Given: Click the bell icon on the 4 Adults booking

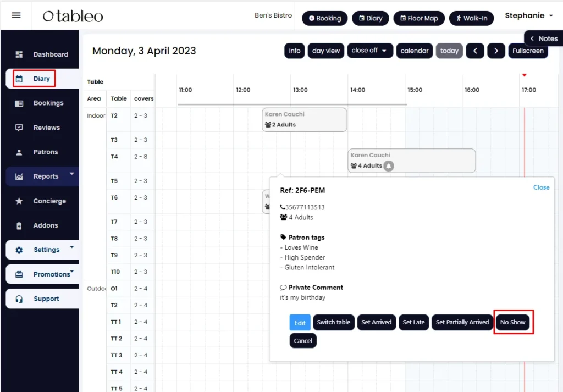Looking at the screenshot, I should coord(389,166).
